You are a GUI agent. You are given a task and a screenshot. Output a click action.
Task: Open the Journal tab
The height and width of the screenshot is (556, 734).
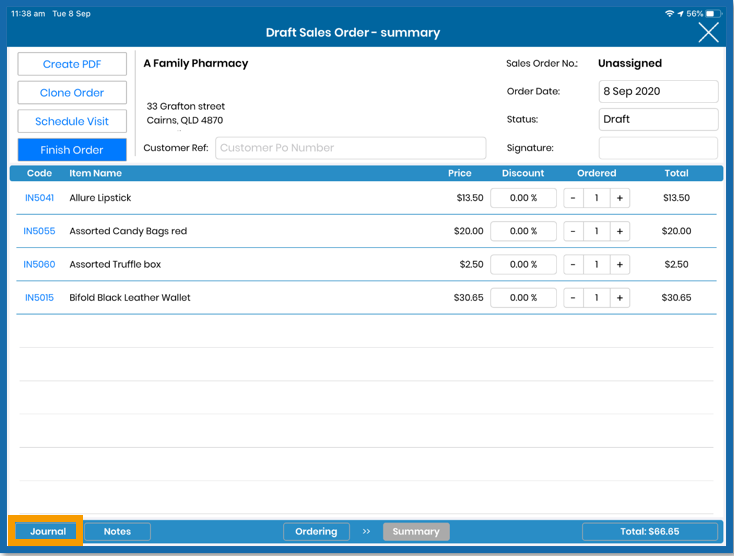coord(47,531)
